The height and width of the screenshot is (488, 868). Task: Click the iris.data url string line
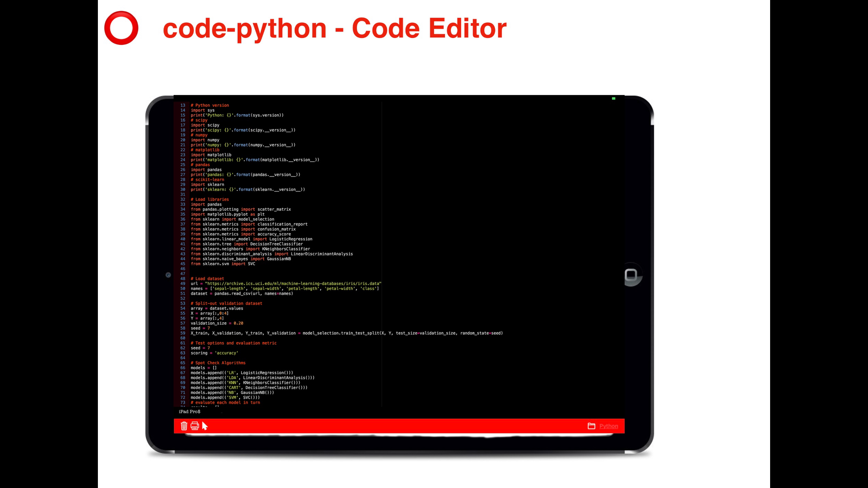pos(286,284)
